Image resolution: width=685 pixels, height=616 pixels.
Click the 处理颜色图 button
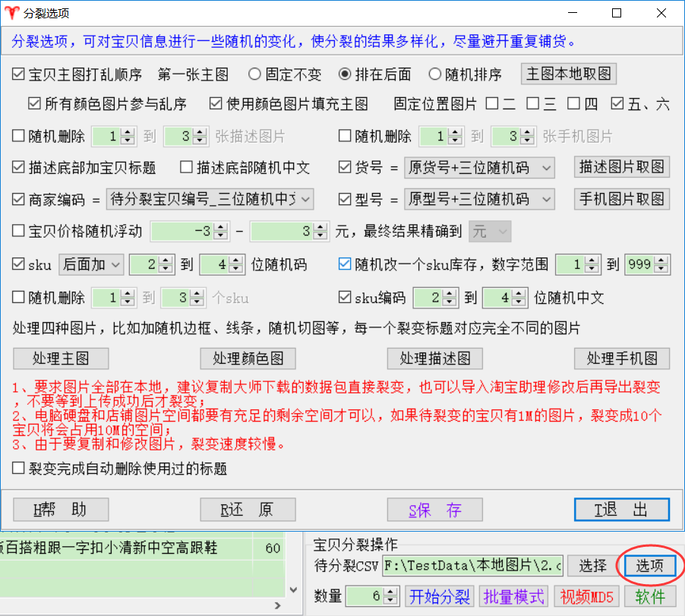248,359
